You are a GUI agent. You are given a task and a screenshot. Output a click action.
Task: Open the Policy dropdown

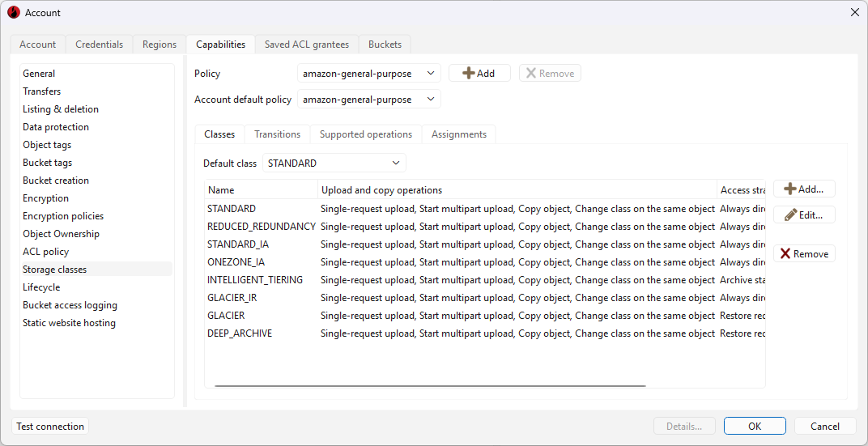coord(369,73)
